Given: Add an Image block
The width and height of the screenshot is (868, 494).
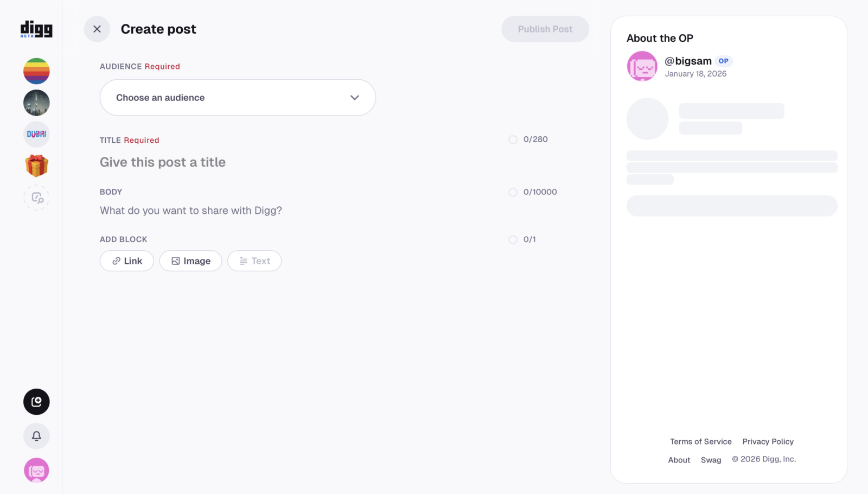Looking at the screenshot, I should point(190,261).
